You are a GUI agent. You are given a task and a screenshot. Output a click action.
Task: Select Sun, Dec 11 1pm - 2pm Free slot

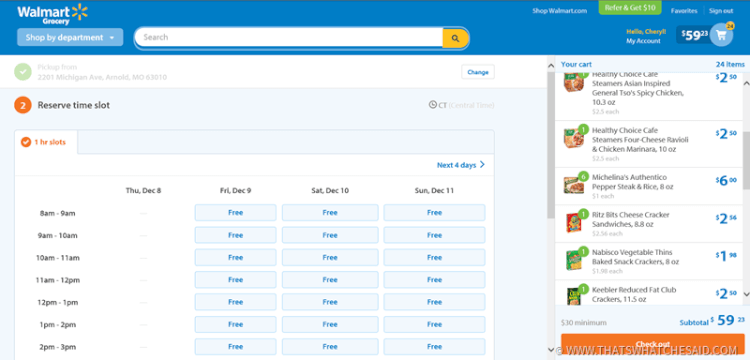coord(434,324)
